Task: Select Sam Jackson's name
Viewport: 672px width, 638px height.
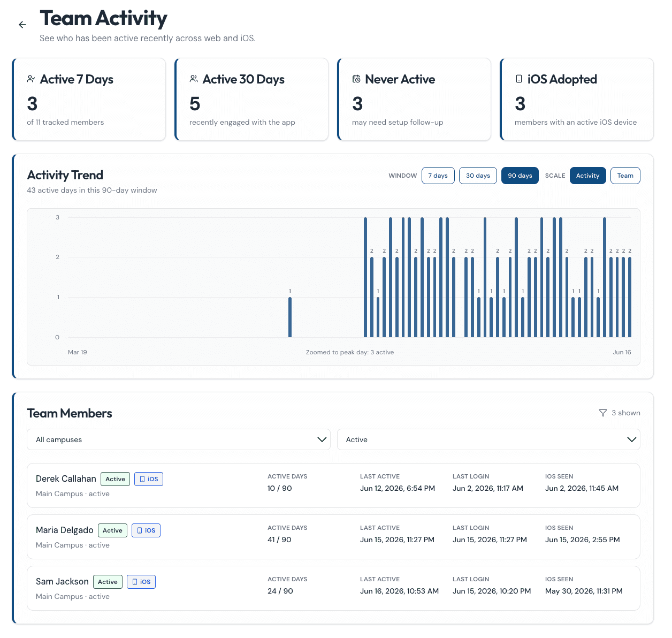Action: (62, 581)
